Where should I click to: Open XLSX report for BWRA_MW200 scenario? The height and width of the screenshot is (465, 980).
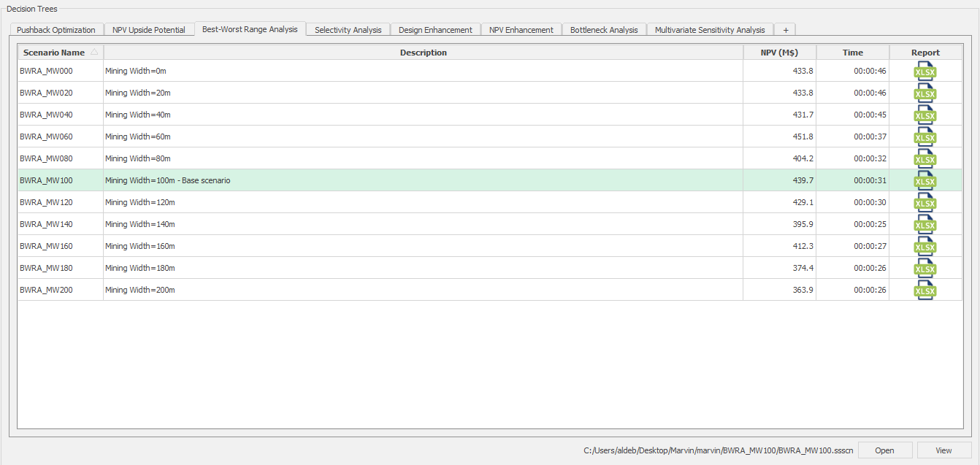[925, 291]
